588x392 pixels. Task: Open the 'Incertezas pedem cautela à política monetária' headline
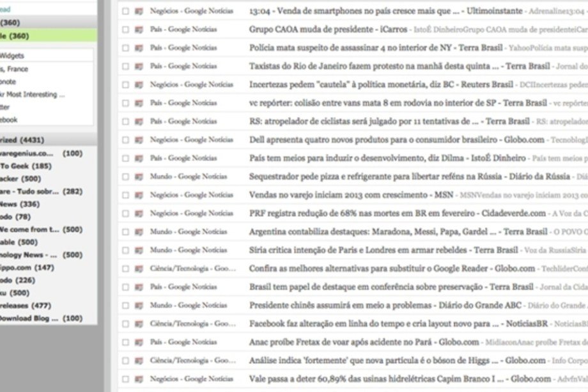(x=381, y=84)
